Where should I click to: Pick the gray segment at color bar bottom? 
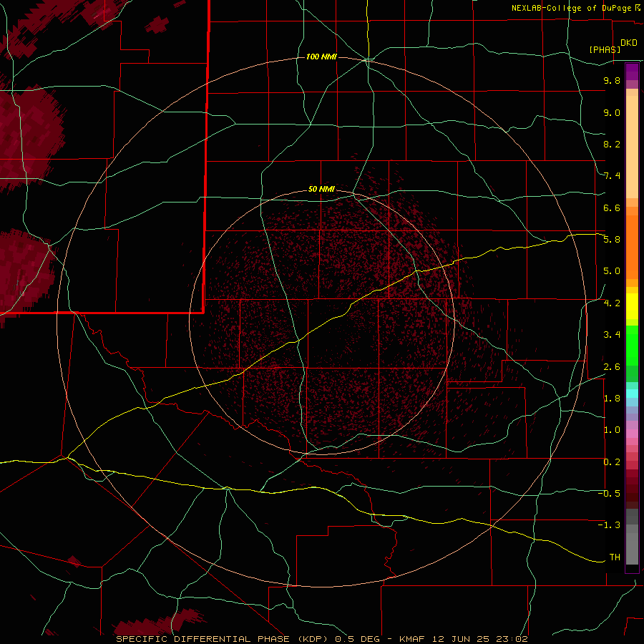point(632,548)
